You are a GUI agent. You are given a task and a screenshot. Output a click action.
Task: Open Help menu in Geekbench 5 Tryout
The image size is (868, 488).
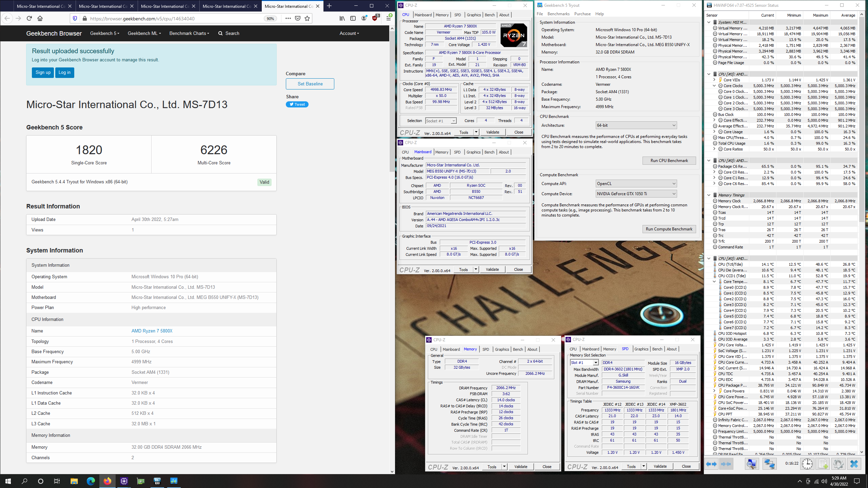coord(599,14)
